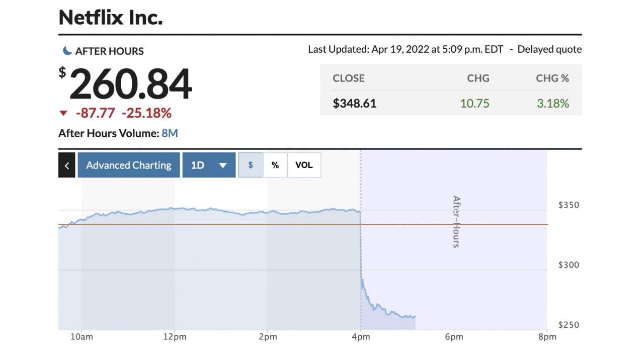Image resolution: width=644 pixels, height=362 pixels.
Task: Switch chart values back to dollar view
Action: pos(251,165)
